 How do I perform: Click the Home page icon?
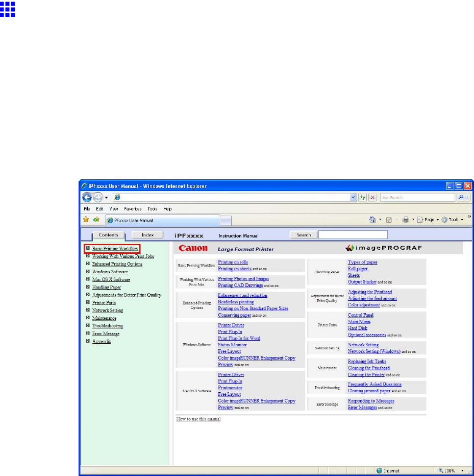pyautogui.click(x=372, y=220)
